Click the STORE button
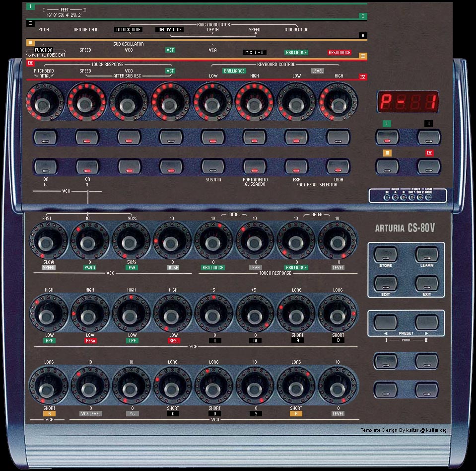 tap(386, 254)
